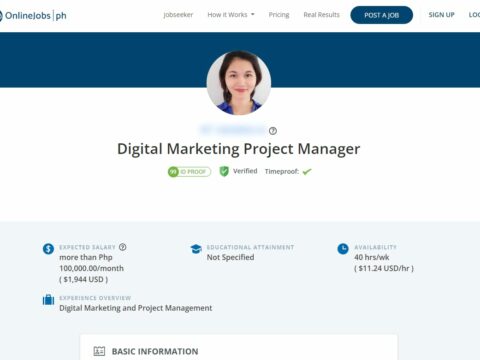Open the Expected Salary help question mark
The width and height of the screenshot is (480, 360).
(123, 247)
